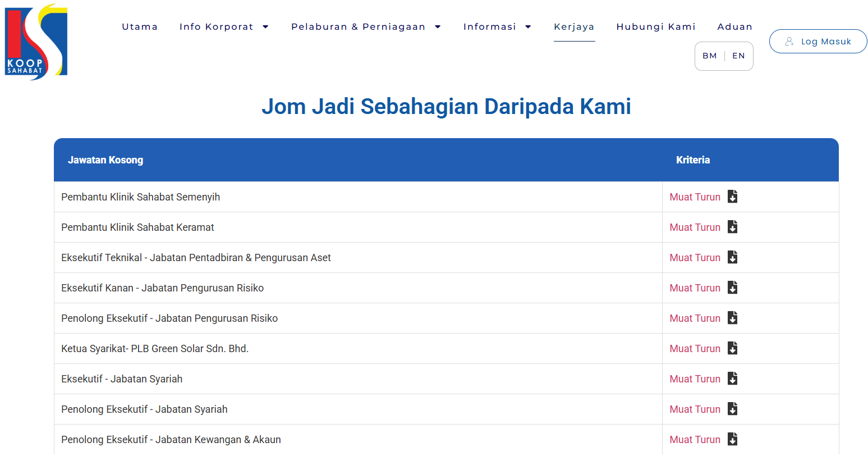Select text Penolong Eksekutif - Jabatan Kewangan & Akaun
This screenshot has height=456, width=868.
pos(171,440)
